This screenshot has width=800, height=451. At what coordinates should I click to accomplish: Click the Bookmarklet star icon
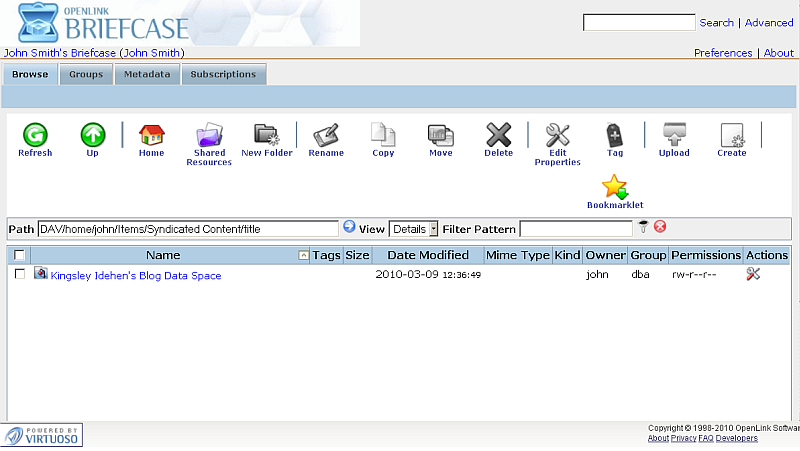[614, 187]
